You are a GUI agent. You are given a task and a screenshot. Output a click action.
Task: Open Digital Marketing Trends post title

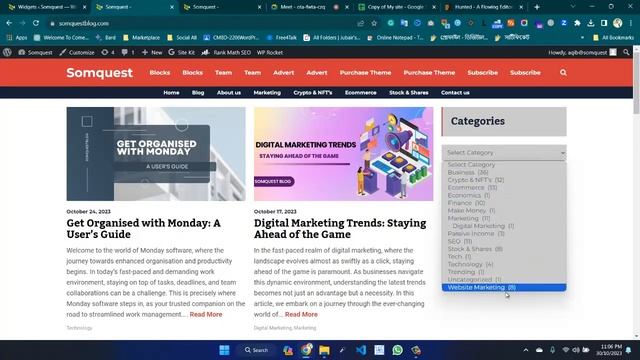340,229
